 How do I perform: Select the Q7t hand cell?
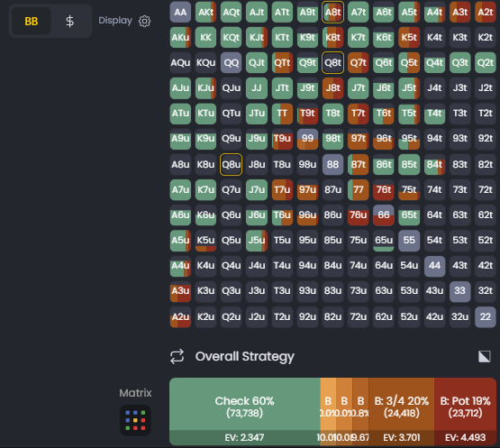359,62
